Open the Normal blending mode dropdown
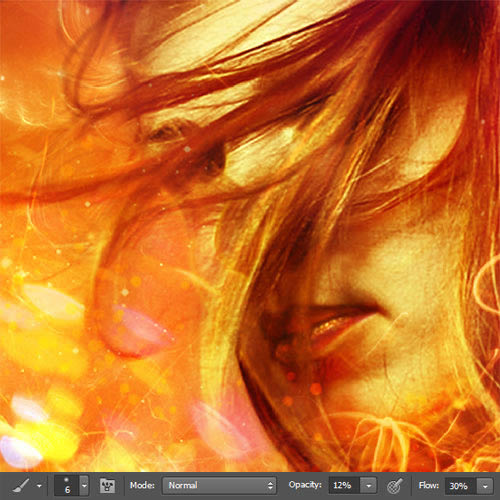Screen dimensions: 500x500 pyautogui.click(x=219, y=485)
